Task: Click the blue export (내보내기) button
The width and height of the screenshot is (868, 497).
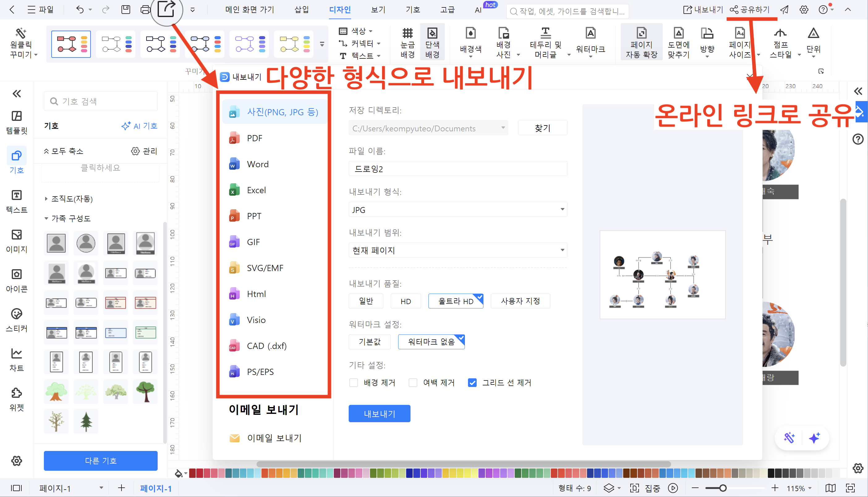Action: click(x=379, y=414)
